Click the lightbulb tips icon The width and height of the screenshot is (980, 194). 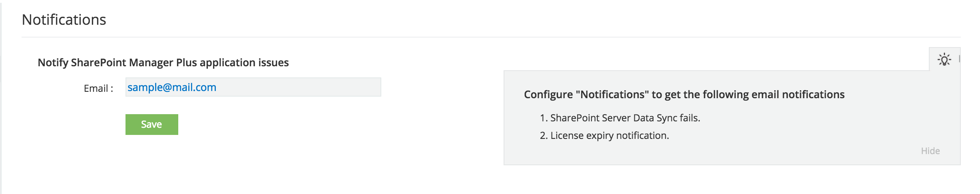944,60
